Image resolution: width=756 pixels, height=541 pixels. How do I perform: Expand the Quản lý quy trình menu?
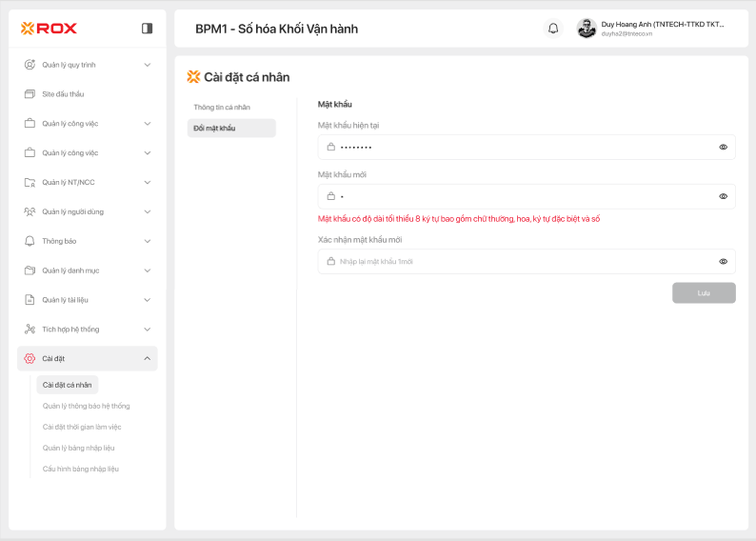tap(147, 65)
